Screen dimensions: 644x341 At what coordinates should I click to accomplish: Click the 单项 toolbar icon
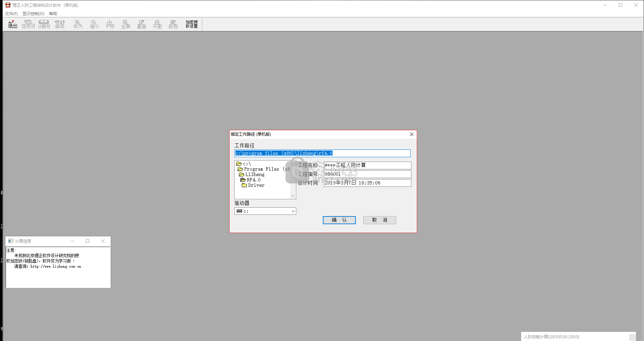60,24
